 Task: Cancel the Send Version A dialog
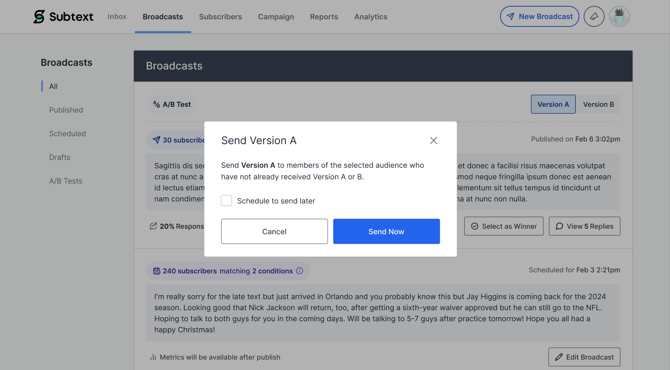(x=274, y=232)
